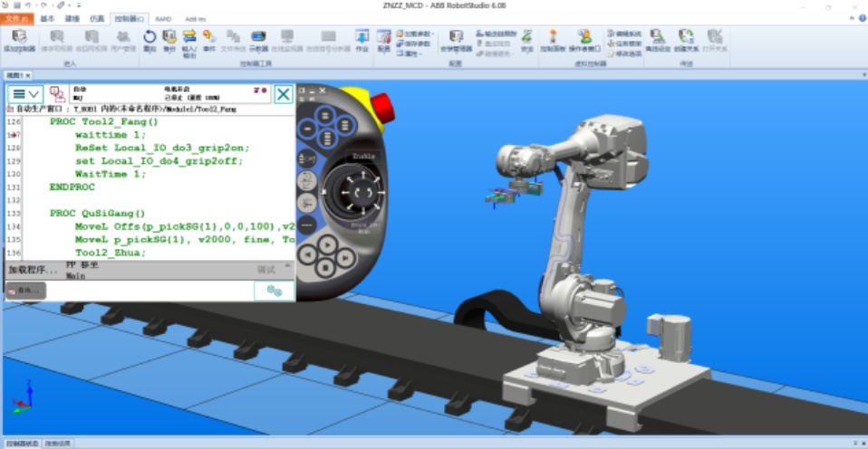
Task: Switch to the RAPID ribbon tab
Action: pos(163,18)
